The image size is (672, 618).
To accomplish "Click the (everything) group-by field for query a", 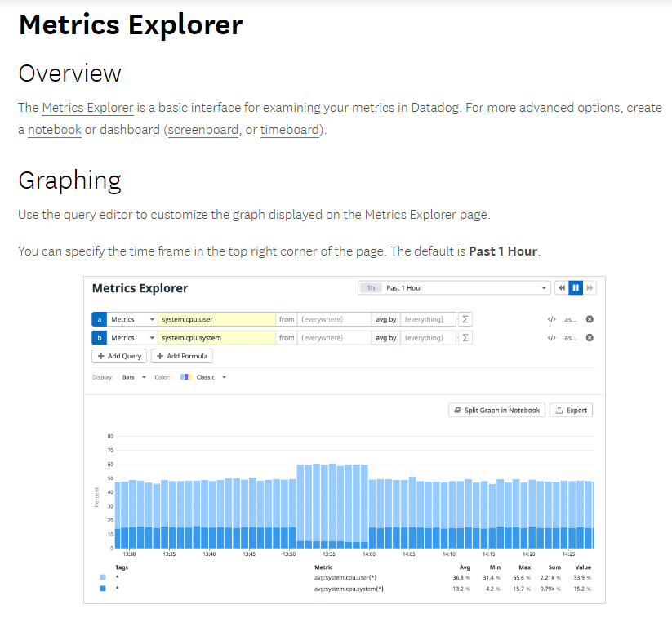I will [x=428, y=319].
